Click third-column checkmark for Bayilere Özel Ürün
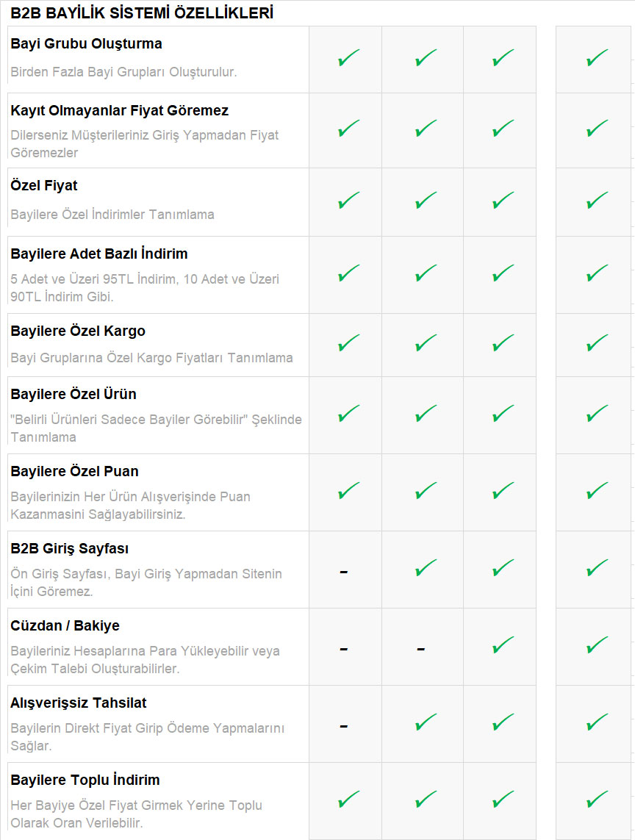 503,414
